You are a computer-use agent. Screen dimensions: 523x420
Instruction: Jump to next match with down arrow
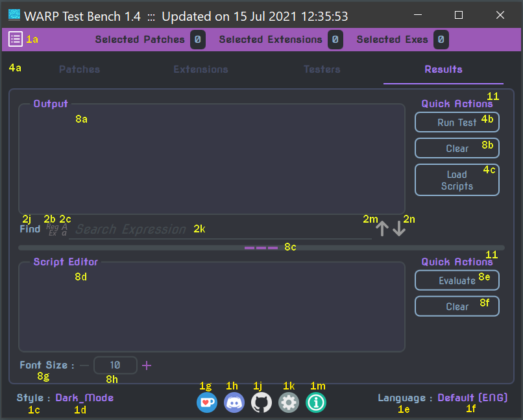pyautogui.click(x=399, y=229)
